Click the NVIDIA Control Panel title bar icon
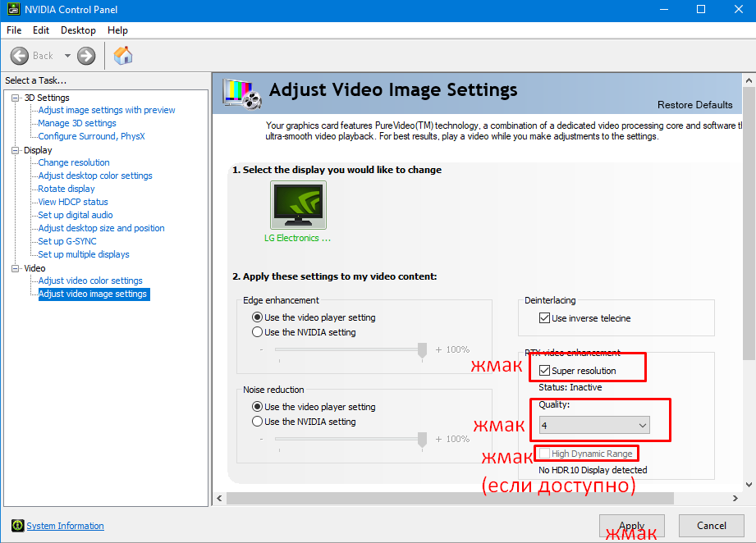Screen dimensions: 756x543 [13, 9]
